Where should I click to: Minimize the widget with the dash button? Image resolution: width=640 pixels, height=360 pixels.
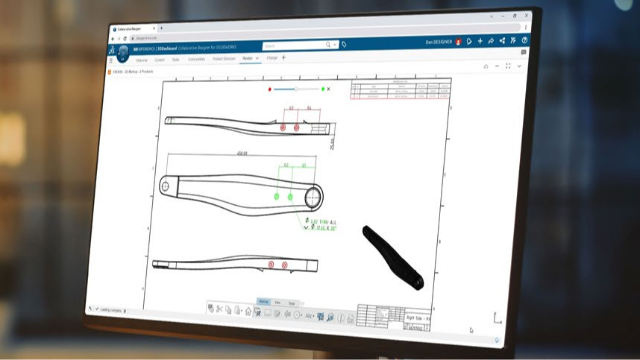click(497, 66)
